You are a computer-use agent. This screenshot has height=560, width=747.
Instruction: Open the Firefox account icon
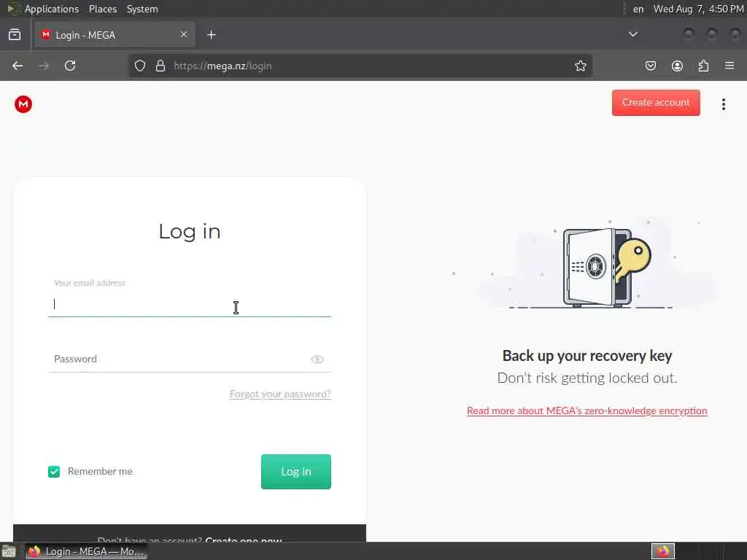coord(677,66)
